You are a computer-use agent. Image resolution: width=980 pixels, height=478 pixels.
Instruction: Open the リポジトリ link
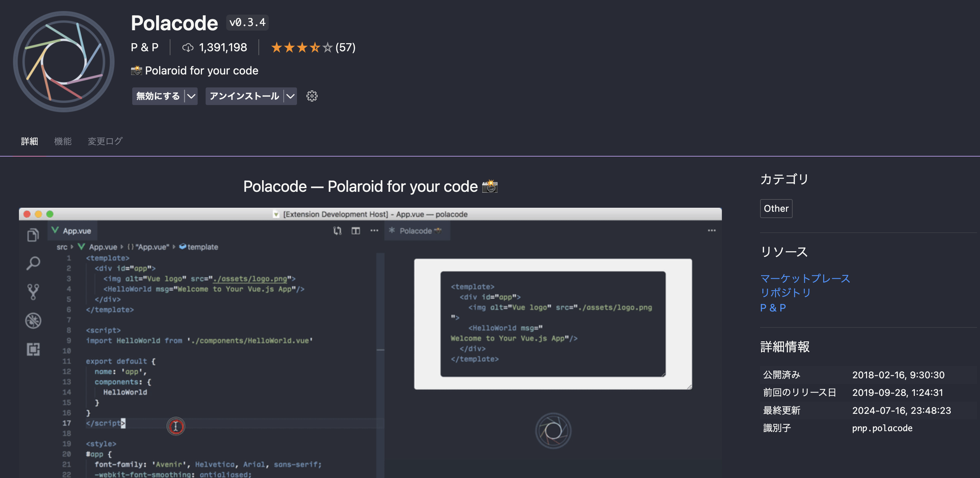point(785,293)
